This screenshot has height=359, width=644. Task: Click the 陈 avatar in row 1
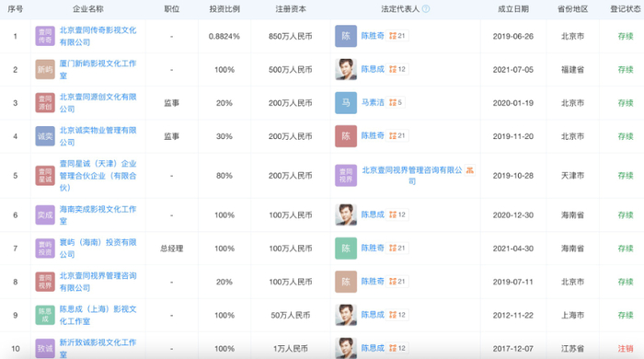click(x=346, y=36)
